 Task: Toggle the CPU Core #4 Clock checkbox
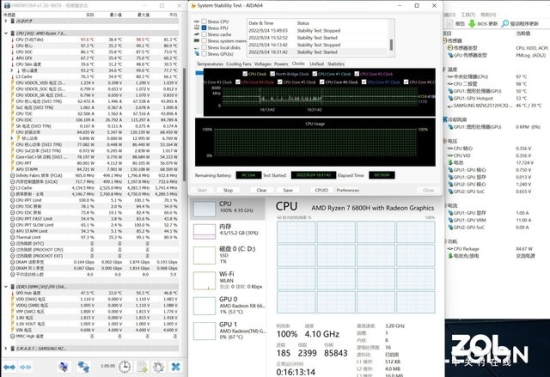click(x=238, y=82)
